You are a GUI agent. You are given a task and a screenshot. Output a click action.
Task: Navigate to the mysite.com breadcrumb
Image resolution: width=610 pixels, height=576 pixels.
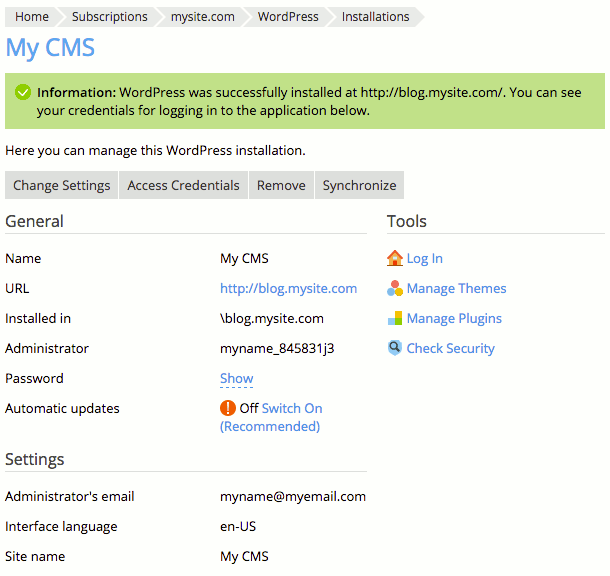(203, 17)
